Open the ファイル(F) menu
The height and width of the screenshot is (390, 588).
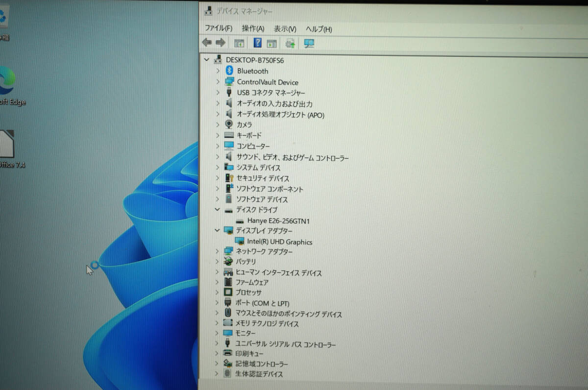pyautogui.click(x=219, y=28)
